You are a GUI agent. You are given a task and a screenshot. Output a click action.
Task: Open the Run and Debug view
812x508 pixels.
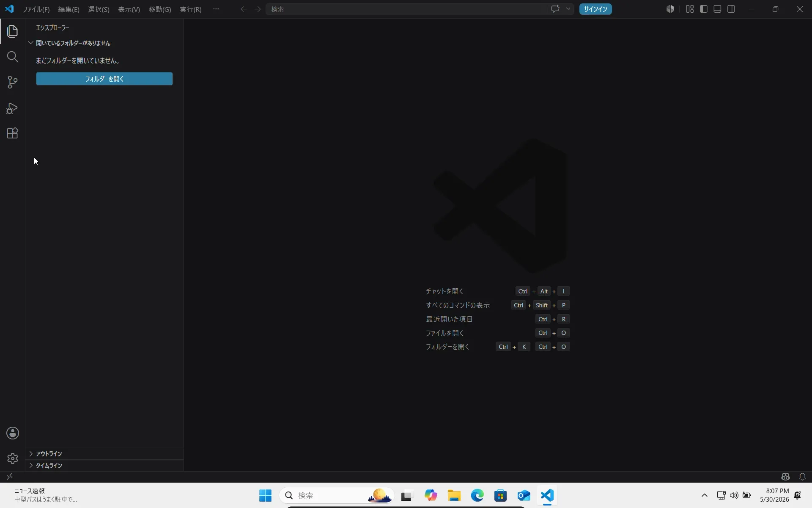point(13,108)
